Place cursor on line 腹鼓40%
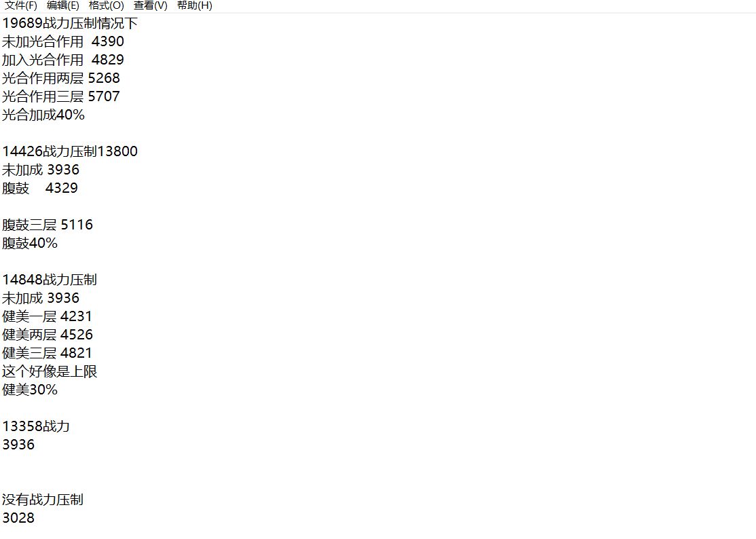Screen dimensions: 756x539 click(x=30, y=243)
